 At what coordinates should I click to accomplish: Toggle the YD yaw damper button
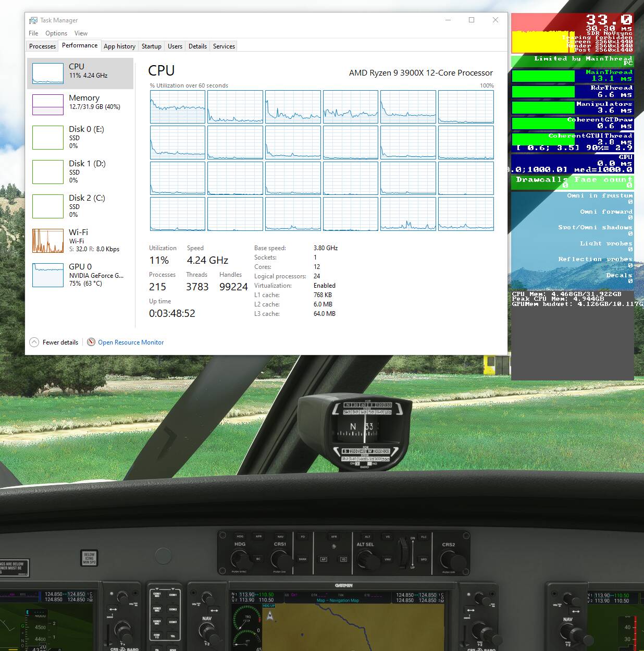343,559
